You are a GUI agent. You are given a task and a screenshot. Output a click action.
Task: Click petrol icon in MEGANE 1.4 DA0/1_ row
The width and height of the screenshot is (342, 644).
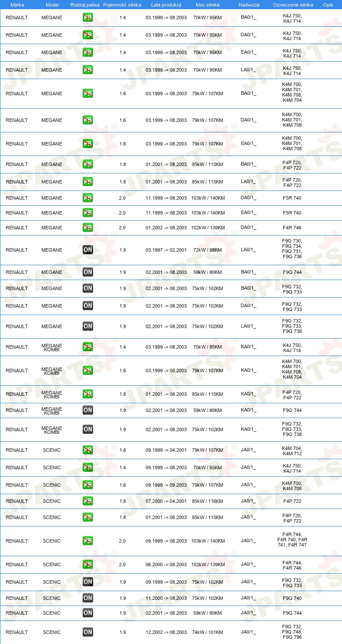[x=88, y=35]
